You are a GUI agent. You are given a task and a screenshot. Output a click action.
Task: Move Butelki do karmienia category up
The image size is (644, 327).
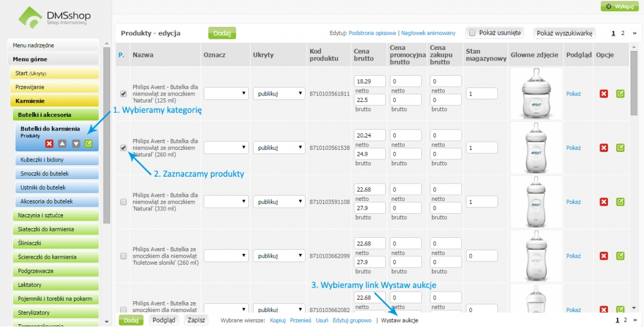[x=63, y=143]
